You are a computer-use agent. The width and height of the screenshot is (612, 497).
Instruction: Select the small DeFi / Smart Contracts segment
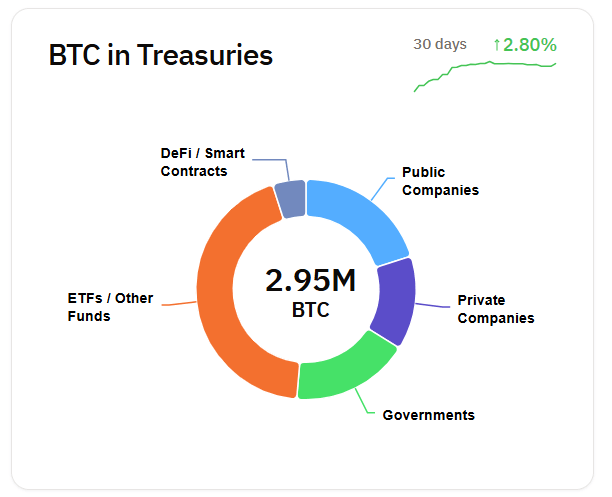coord(290,199)
